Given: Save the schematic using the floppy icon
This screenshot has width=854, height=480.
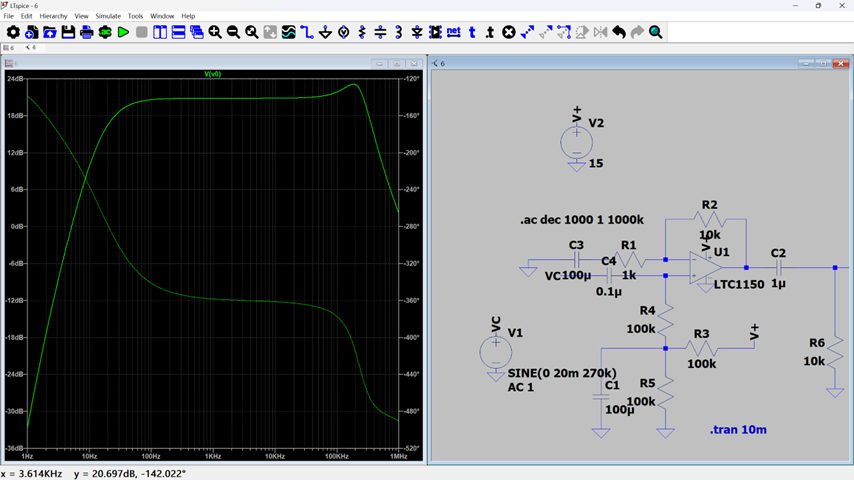Looking at the screenshot, I should click(x=68, y=32).
